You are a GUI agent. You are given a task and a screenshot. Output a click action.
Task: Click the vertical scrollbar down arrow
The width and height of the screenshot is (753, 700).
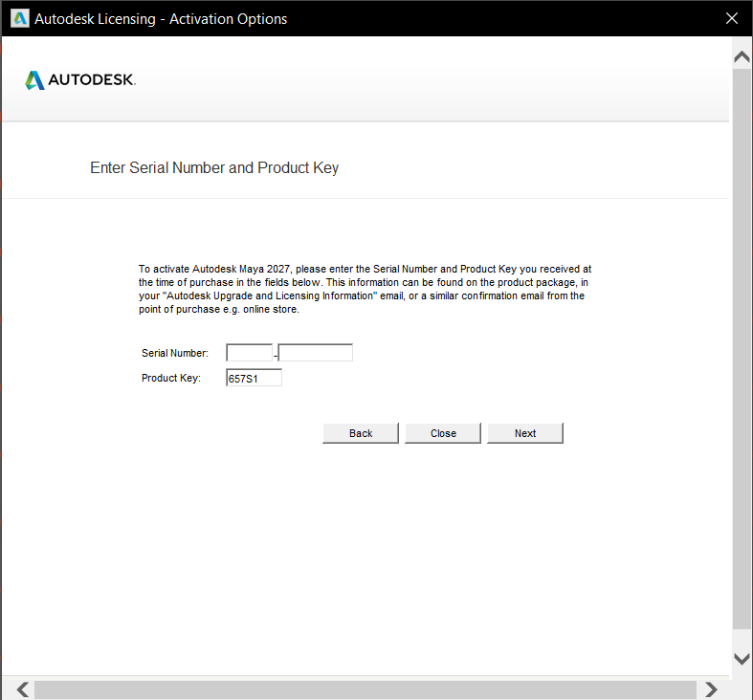(742, 659)
